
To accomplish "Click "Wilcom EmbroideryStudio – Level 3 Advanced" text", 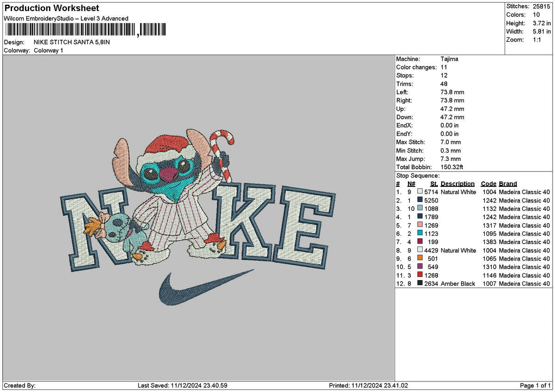I will point(66,18).
